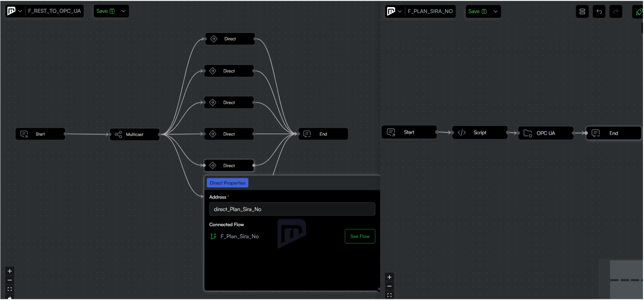Open the logo menu in F_PLAN_SIRA_NO panel
The height and width of the screenshot is (300, 644).
pyautogui.click(x=391, y=11)
